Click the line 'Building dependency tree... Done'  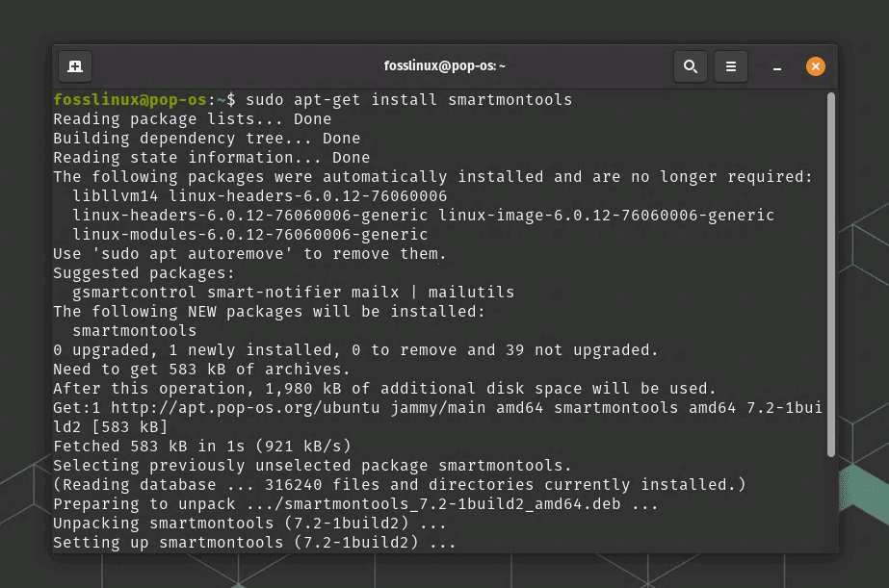point(207,139)
